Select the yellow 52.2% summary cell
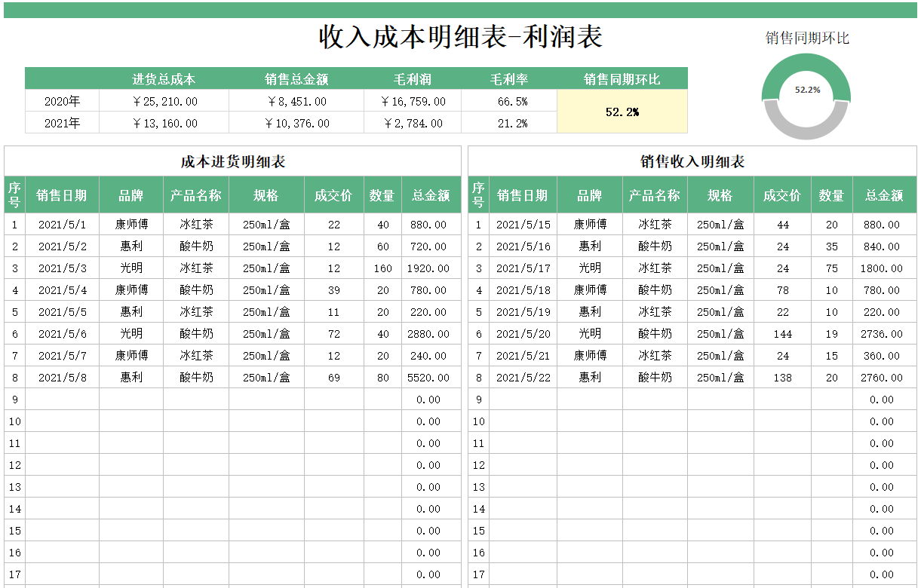 coord(622,112)
